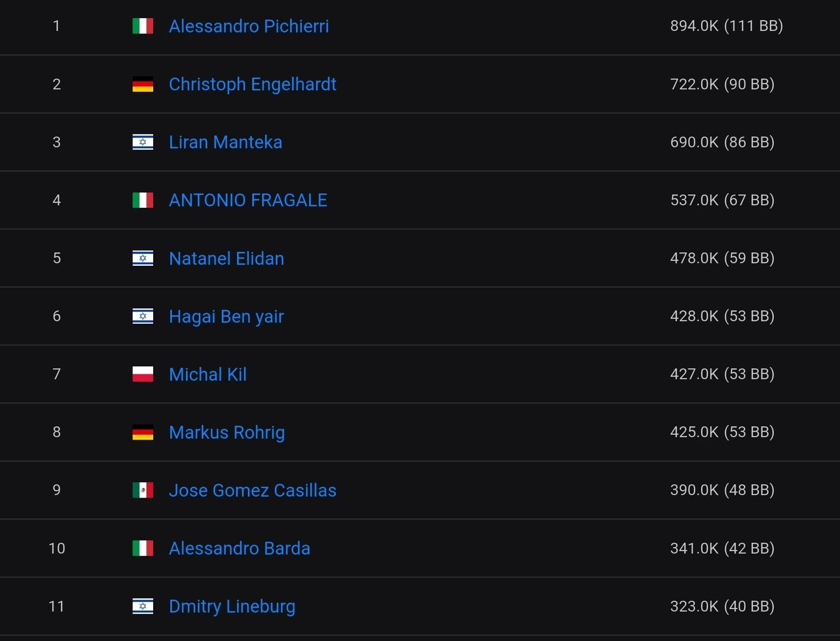Click the Christoph Engelhardt name link
This screenshot has width=840, height=641.
coord(252,84)
